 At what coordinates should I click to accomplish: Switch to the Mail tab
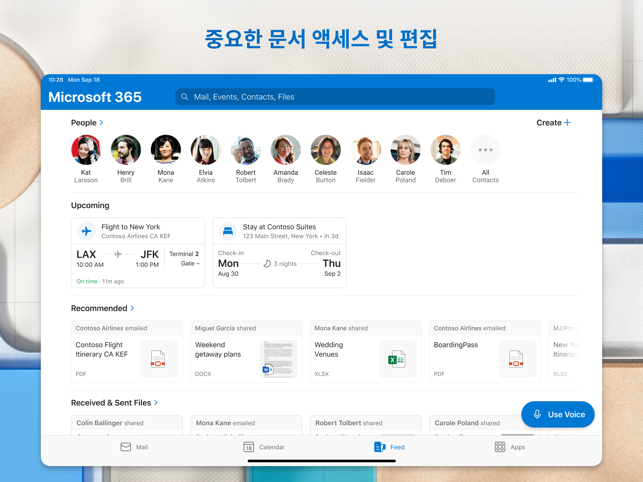134,447
